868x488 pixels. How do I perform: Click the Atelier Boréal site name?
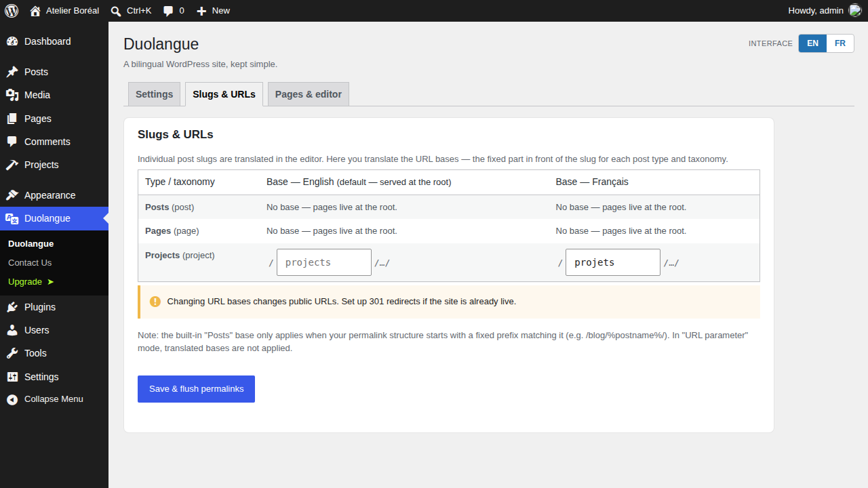73,10
